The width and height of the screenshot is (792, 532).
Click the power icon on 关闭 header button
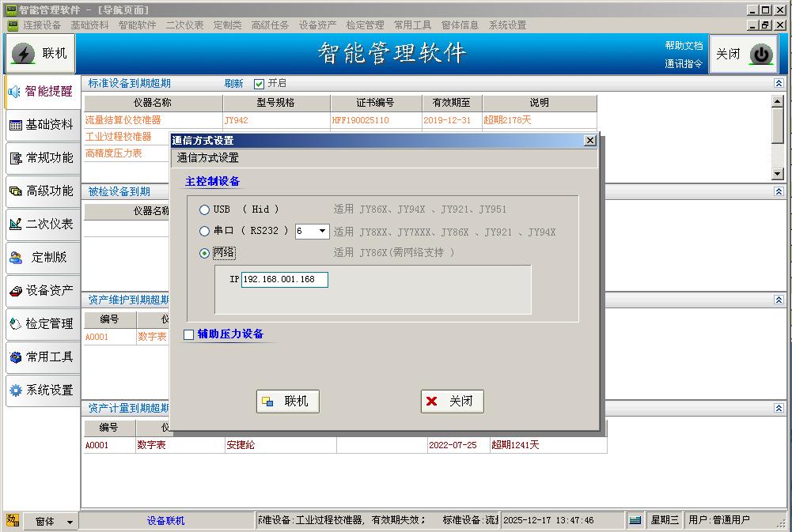pos(760,54)
